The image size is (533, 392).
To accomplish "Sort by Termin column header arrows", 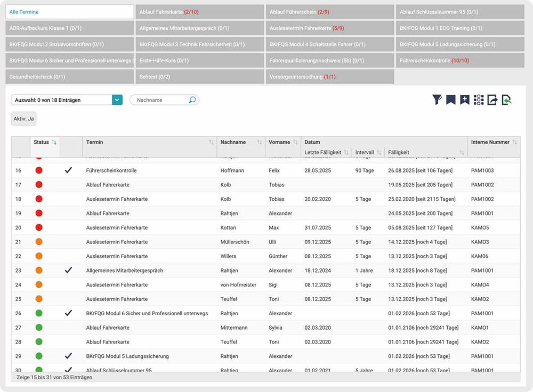I will point(211,142).
